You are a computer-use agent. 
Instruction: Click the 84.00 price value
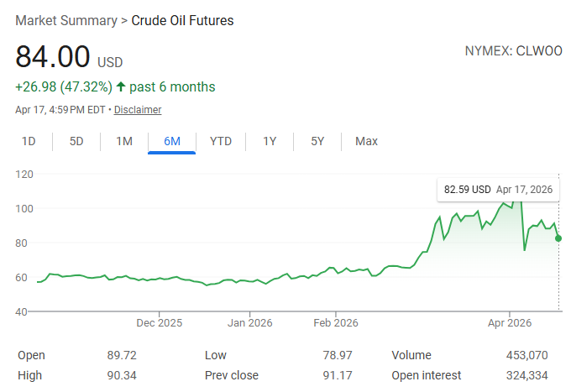53,57
